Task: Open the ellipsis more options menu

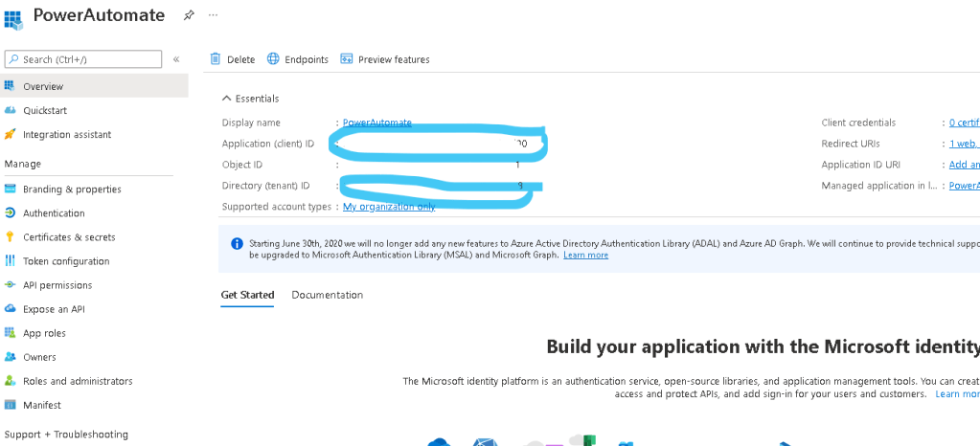Action: point(213,15)
